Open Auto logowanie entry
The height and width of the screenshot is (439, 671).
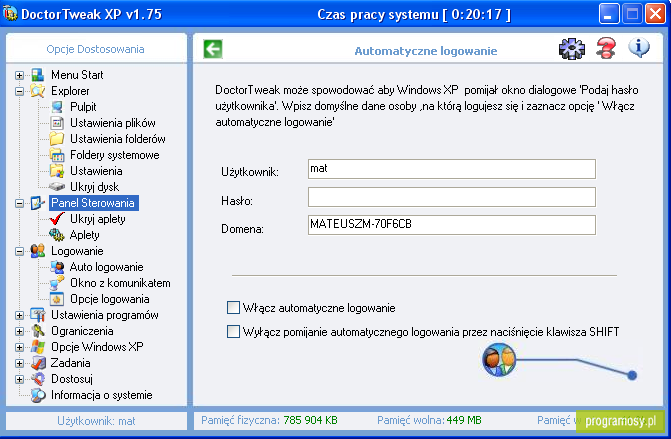point(107,267)
